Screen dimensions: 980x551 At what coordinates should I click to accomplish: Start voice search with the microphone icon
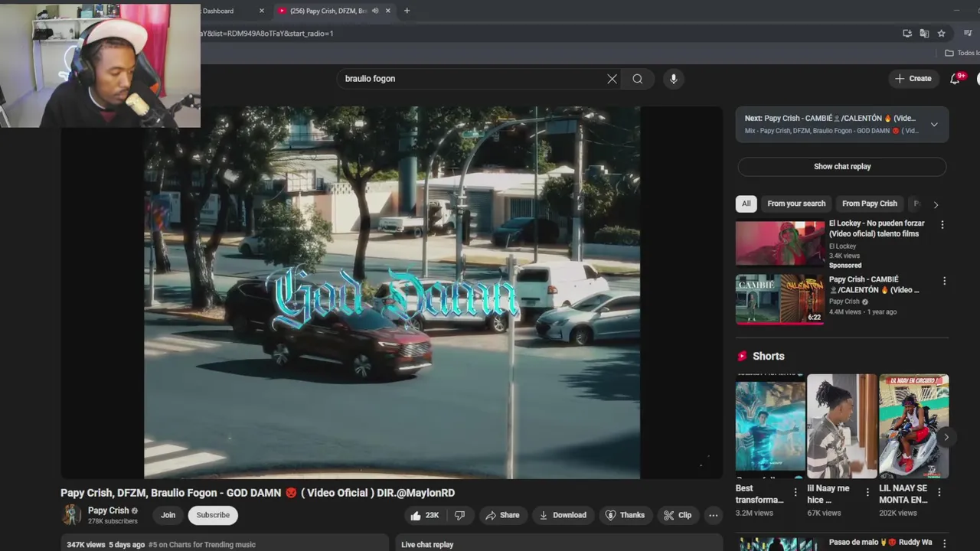pos(673,79)
